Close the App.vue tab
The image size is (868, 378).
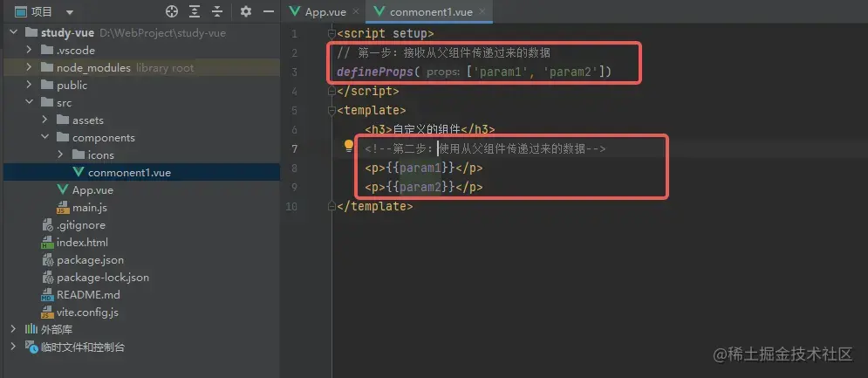coord(355,11)
